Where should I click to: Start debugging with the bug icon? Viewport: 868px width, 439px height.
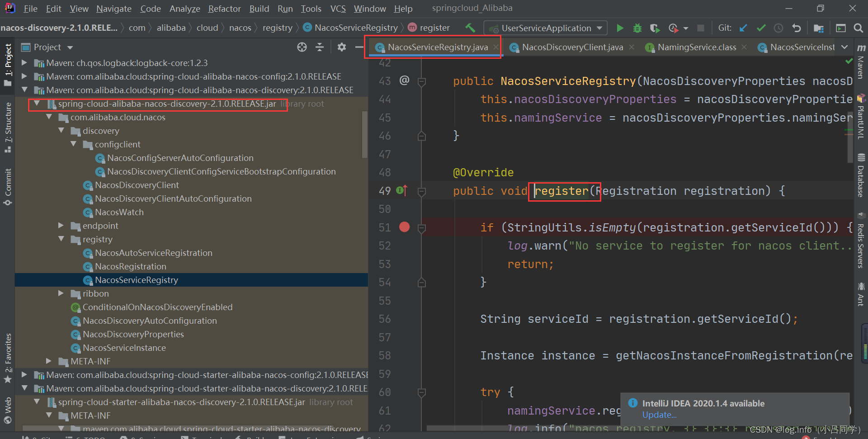coord(637,28)
